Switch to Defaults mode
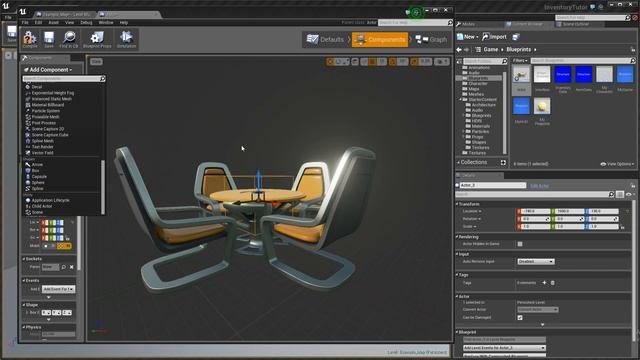The image size is (640, 360). point(325,40)
